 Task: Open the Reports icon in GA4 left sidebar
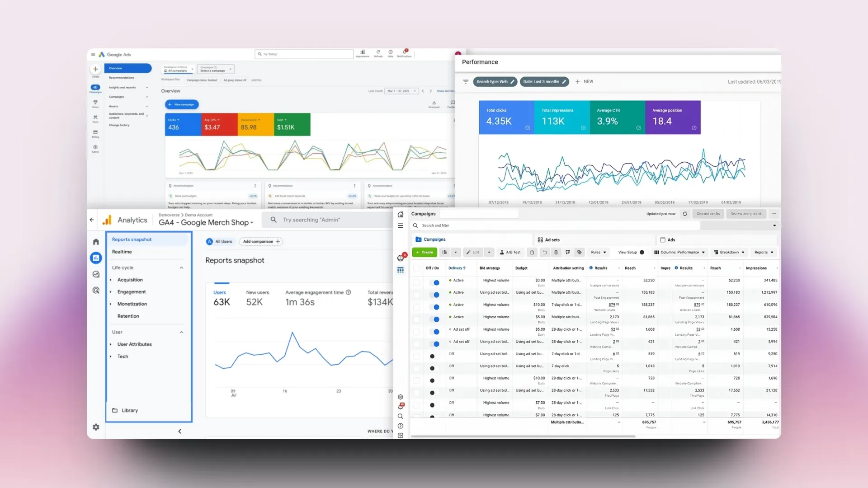pyautogui.click(x=96, y=258)
